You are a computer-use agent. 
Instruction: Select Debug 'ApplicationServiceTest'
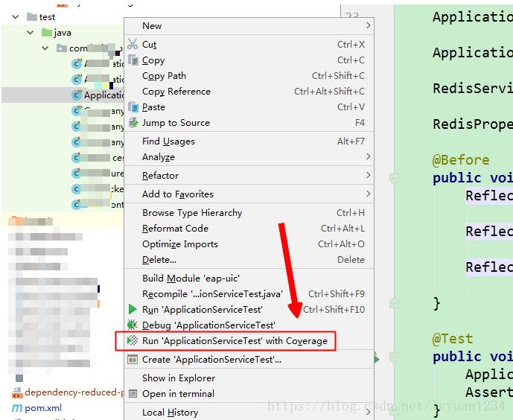pyautogui.click(x=249, y=325)
